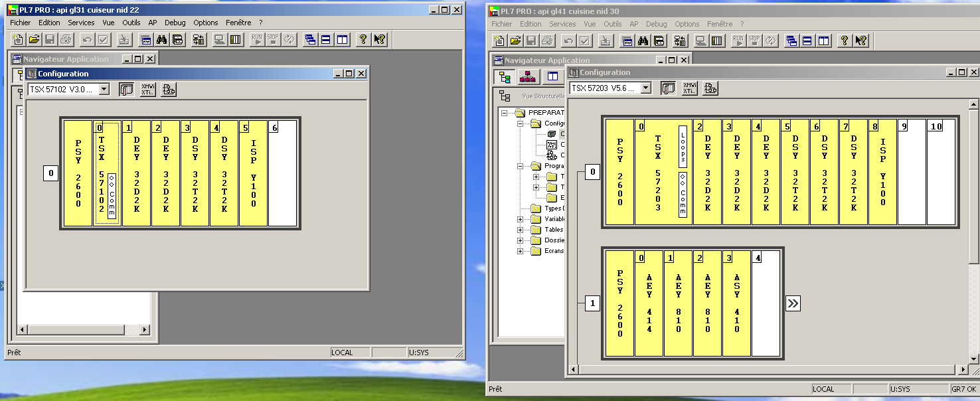Image resolution: width=980 pixels, height=401 pixels.
Task: Click New application icon in gl31 cuiseur toolbar
Action: pyautogui.click(x=18, y=40)
